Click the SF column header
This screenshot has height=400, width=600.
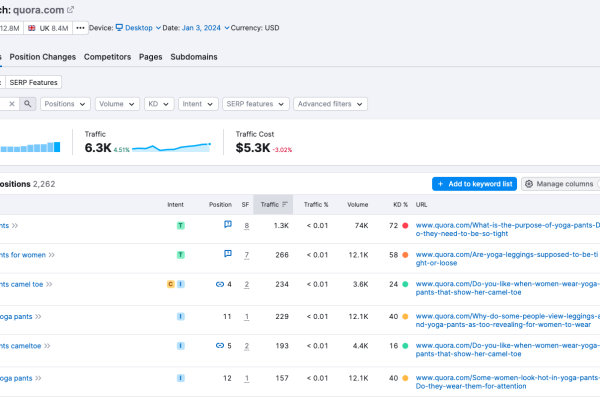(x=245, y=205)
